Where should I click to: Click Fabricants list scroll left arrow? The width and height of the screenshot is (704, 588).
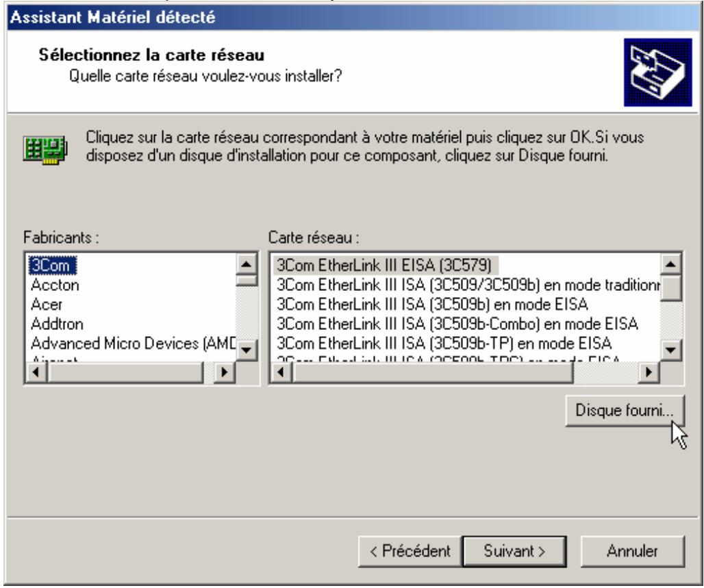[x=36, y=372]
